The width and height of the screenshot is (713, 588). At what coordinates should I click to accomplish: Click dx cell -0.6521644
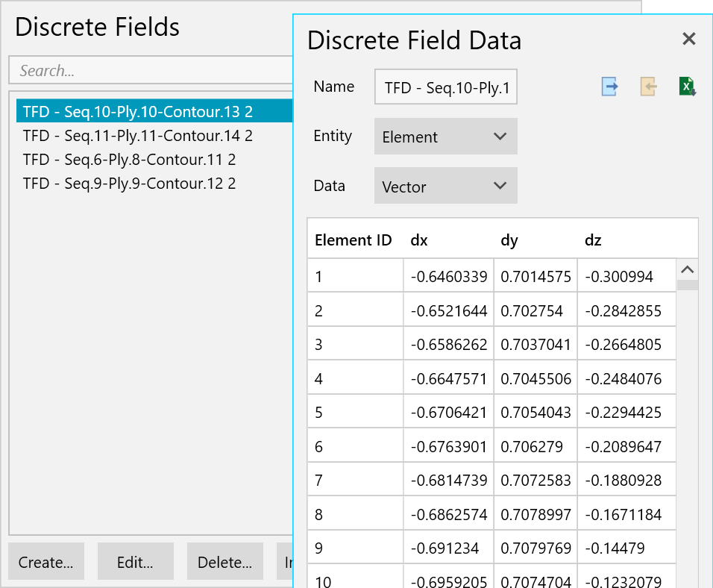point(448,310)
